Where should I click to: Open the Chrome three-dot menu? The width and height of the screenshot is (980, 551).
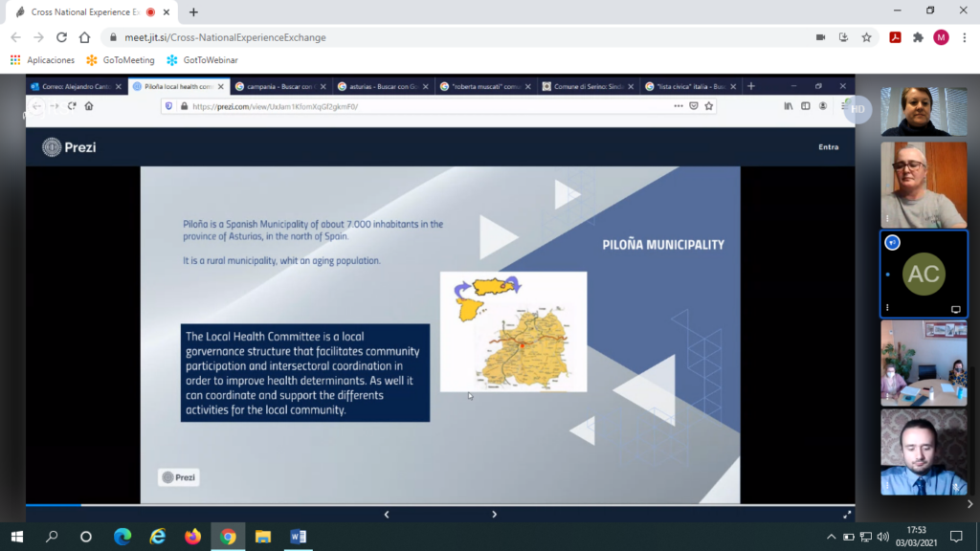965,37
